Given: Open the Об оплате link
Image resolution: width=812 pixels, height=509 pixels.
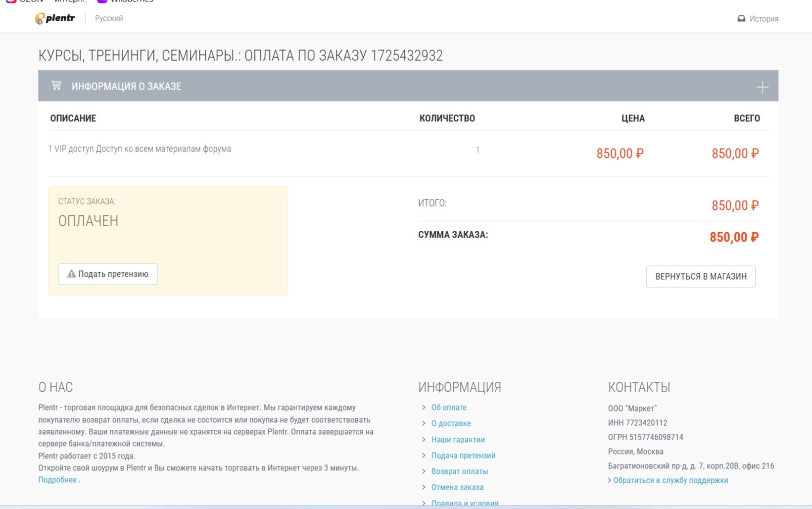Looking at the screenshot, I should click(449, 407).
